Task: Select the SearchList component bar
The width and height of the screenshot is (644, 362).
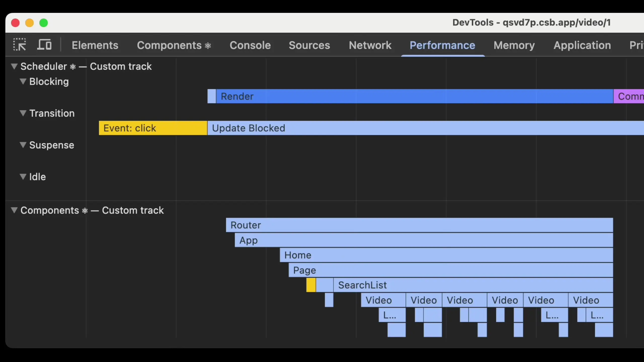Action: (x=473, y=285)
